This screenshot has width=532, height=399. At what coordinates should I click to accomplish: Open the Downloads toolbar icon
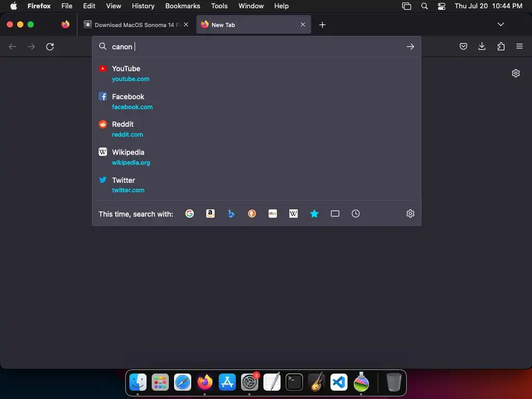(482, 46)
